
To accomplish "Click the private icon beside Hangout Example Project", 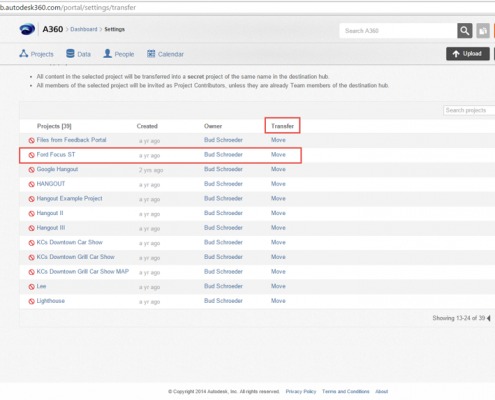I will 32,199.
